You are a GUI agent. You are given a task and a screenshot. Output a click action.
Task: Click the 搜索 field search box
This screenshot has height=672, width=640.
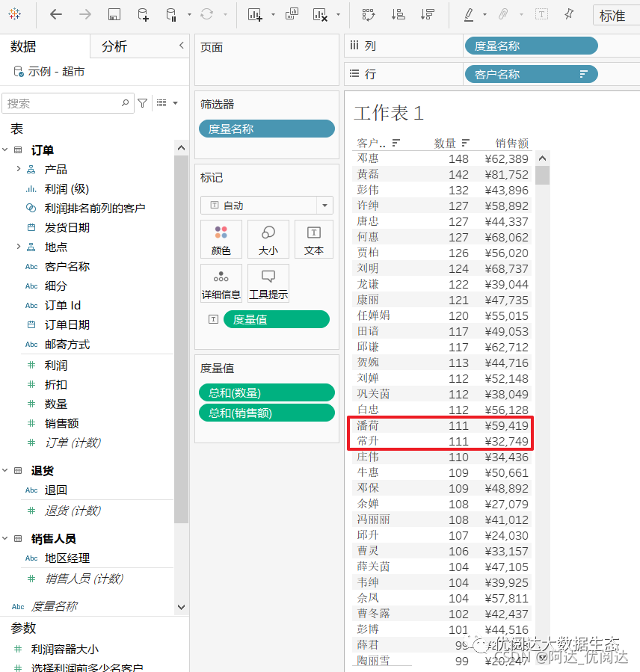point(68,103)
